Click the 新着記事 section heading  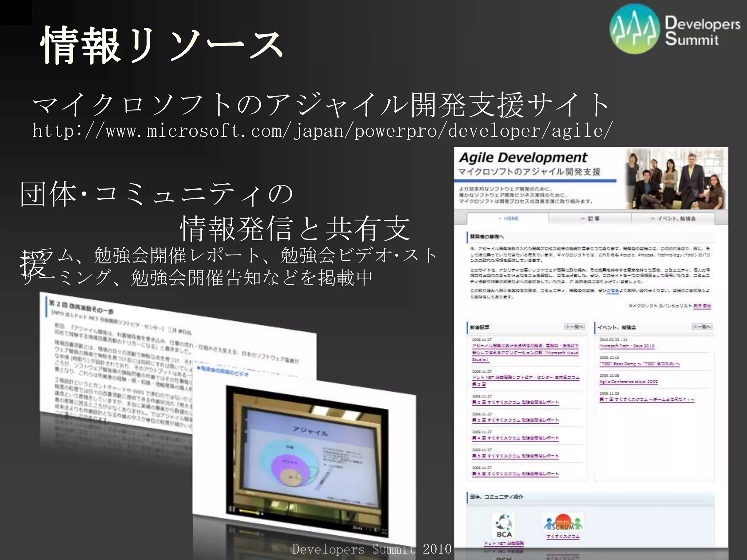(480, 327)
